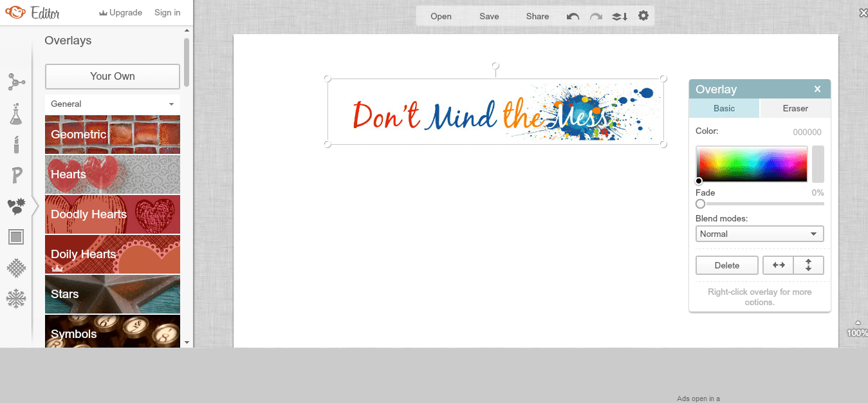Select the Text tool P icon
Viewport: 868px width, 403px height.
click(17, 175)
